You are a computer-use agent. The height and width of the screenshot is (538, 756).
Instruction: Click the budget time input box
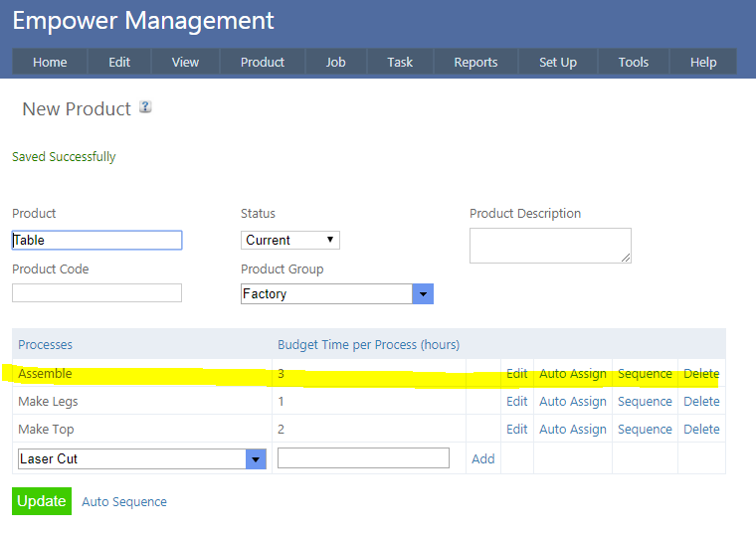(x=363, y=458)
